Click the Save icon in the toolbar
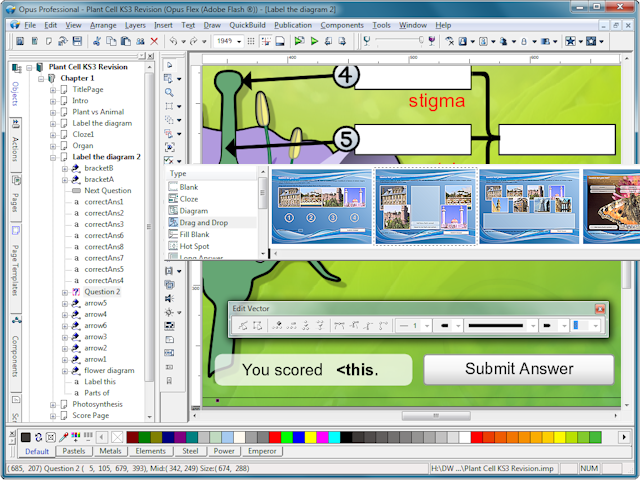This screenshot has width=640, height=480. click(x=76, y=41)
